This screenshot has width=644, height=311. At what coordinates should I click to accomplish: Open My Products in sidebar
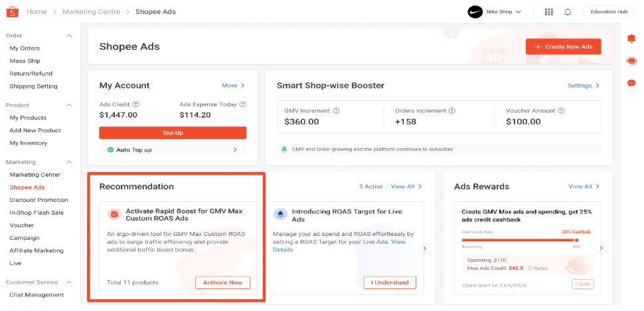28,118
